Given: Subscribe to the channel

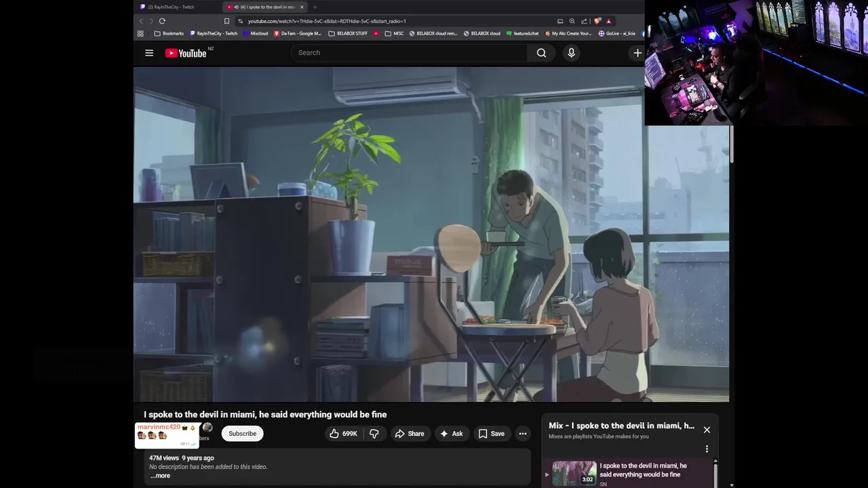Looking at the screenshot, I should tap(242, 434).
